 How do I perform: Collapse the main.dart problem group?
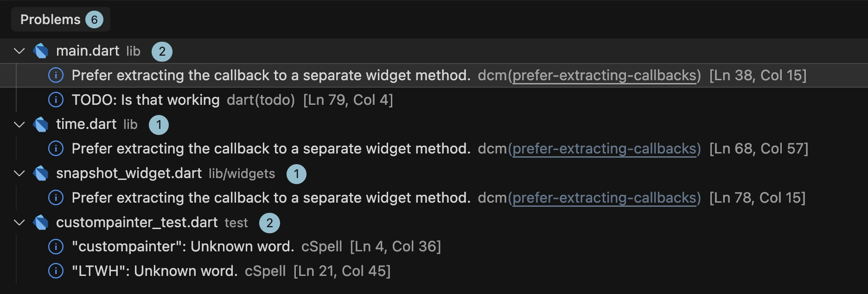click(x=19, y=51)
